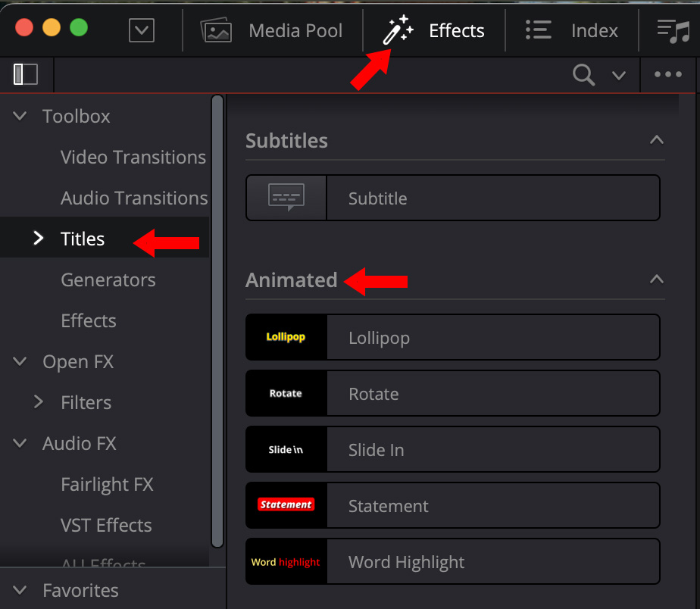Open the Sound Library music note icon
Image resolution: width=700 pixels, height=609 pixels.
pyautogui.click(x=673, y=30)
